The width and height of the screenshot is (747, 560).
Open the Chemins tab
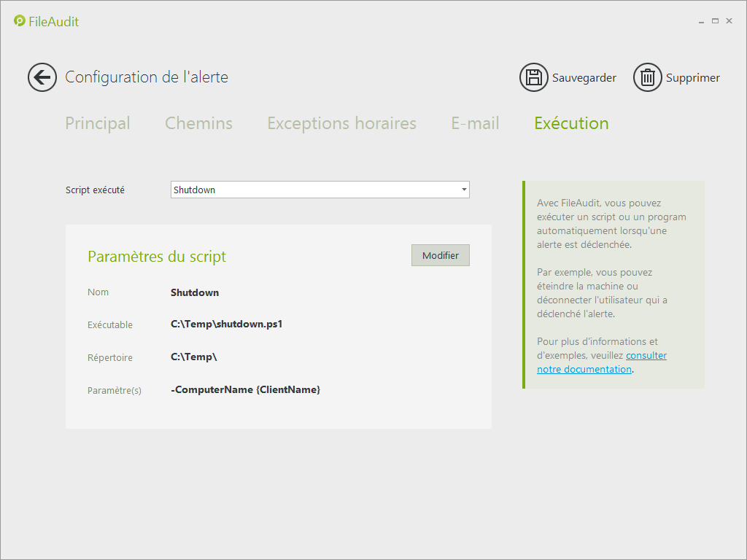[198, 123]
